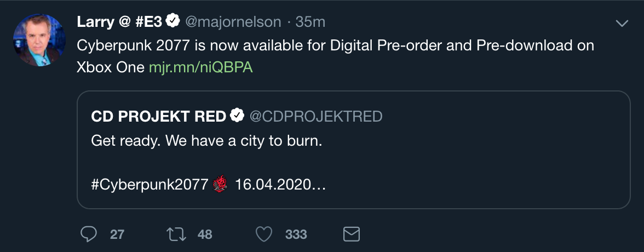Open the tweet options chevron menu

coord(622,23)
